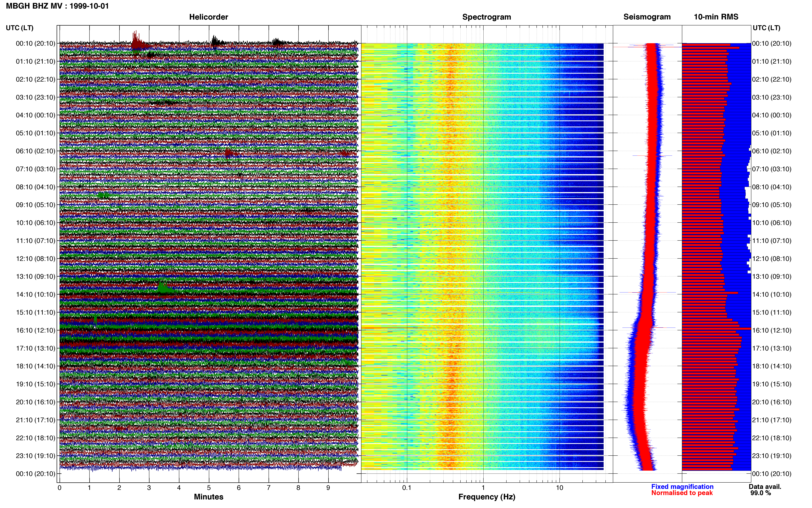
Task: Click left time label '18:10 (14:10)'
Action: (36, 366)
